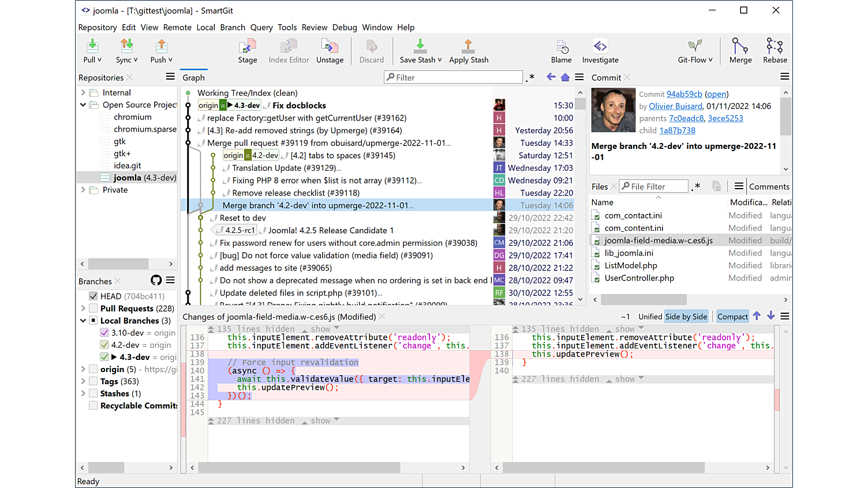This screenshot has height=488, width=868.
Task: Jump to next change with down arrow
Action: pyautogui.click(x=770, y=316)
